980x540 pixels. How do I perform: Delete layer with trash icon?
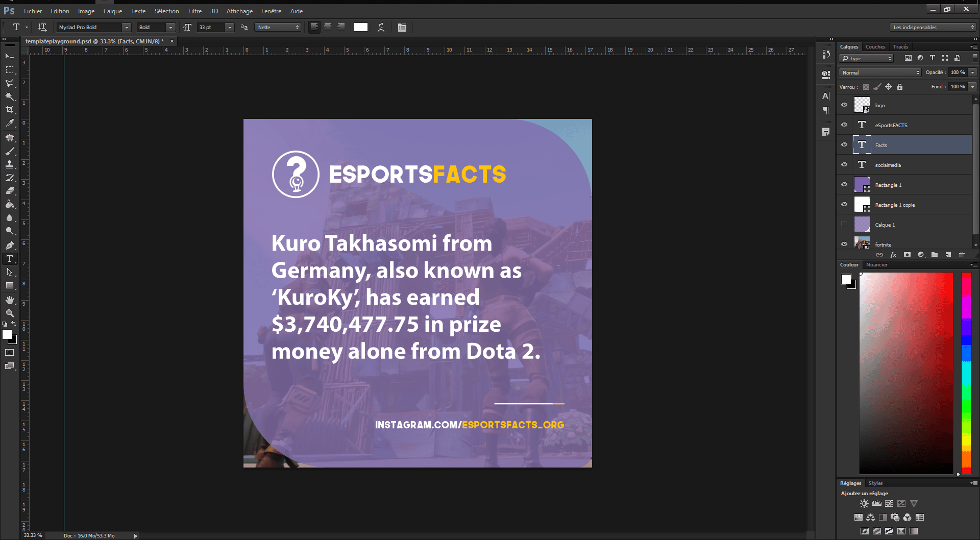(962, 255)
